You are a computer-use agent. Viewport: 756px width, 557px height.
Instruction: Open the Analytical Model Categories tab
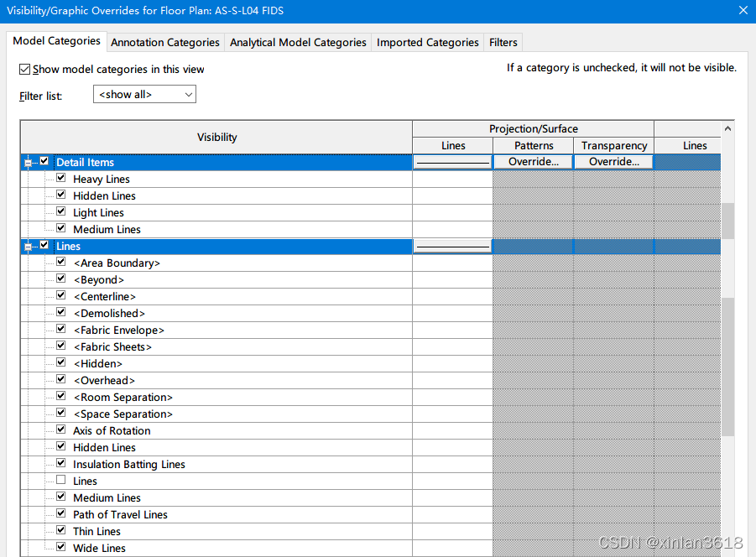tap(298, 43)
